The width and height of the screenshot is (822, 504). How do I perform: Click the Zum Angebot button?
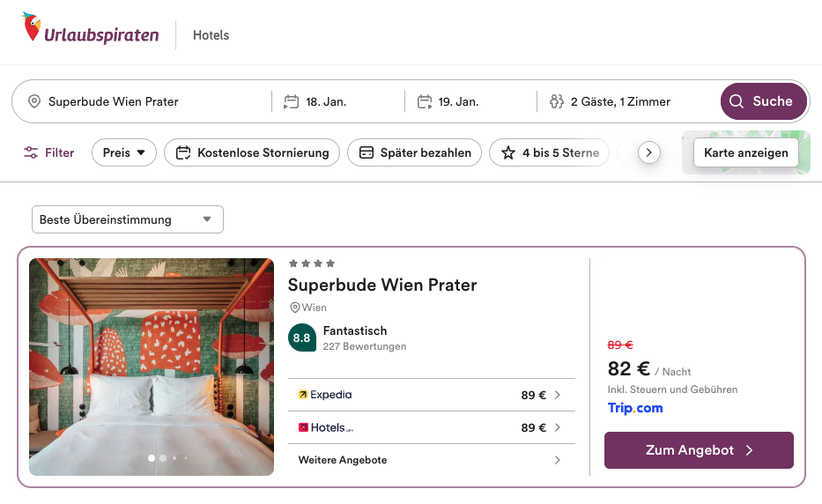coord(699,450)
